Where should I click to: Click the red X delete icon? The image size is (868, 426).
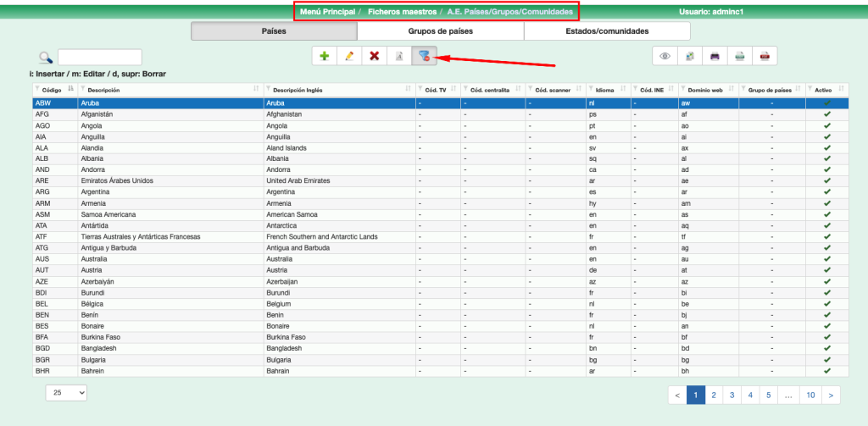tap(374, 56)
